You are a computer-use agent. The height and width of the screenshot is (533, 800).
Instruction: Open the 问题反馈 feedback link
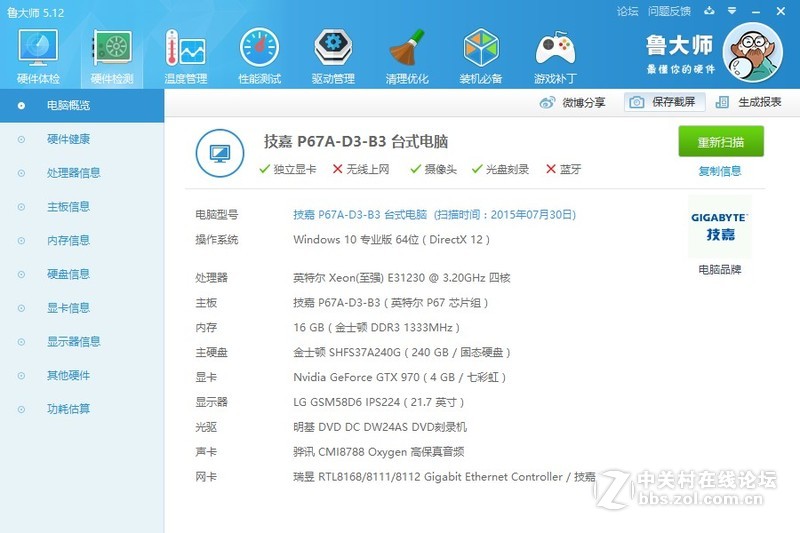pyautogui.click(x=669, y=11)
